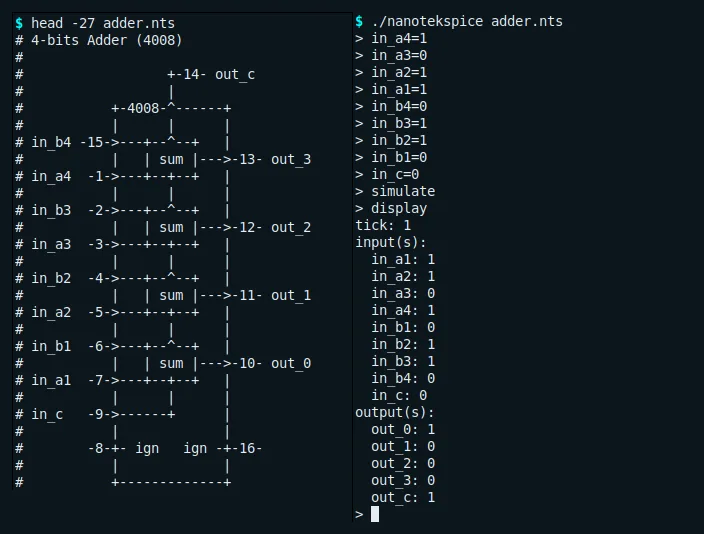Click the 'out_c' label in the diagram

235,75
